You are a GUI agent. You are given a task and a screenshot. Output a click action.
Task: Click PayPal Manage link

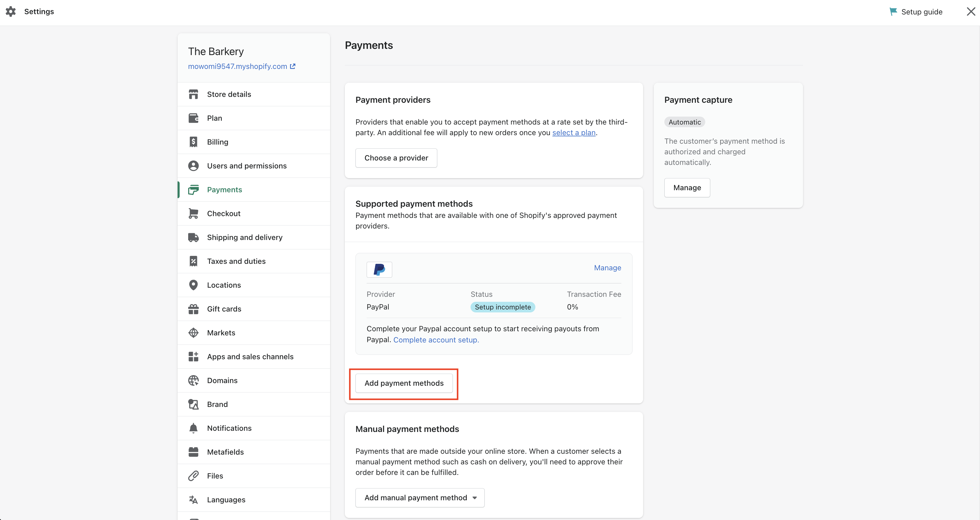pyautogui.click(x=607, y=268)
